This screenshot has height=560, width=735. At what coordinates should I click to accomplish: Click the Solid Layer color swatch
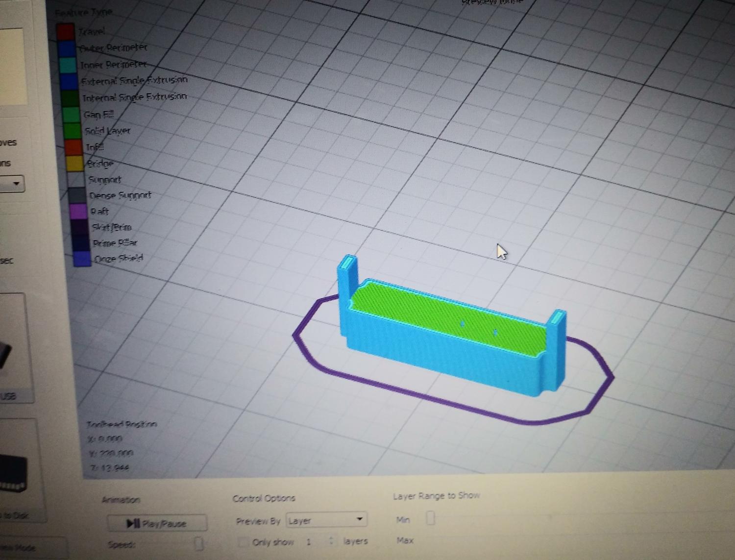point(73,131)
